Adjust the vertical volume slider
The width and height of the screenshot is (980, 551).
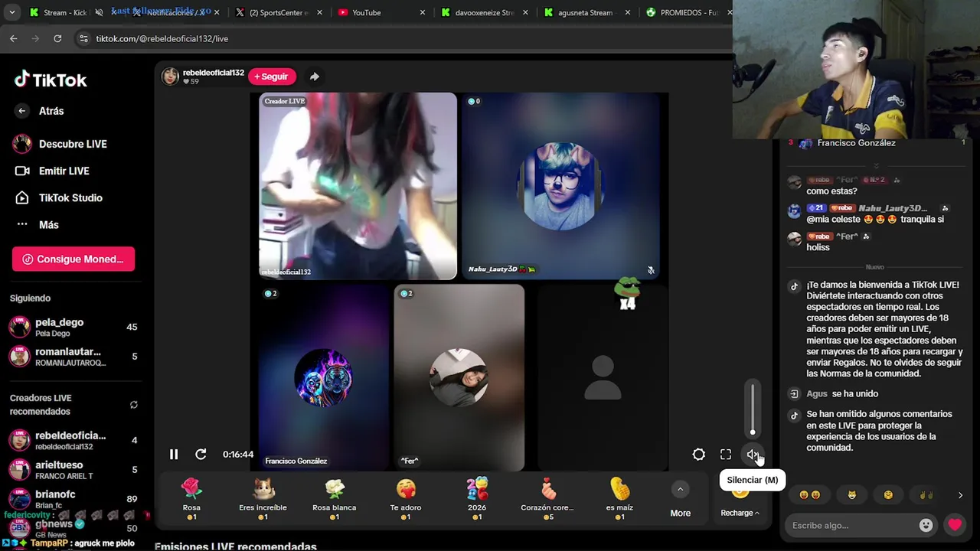[x=753, y=408]
